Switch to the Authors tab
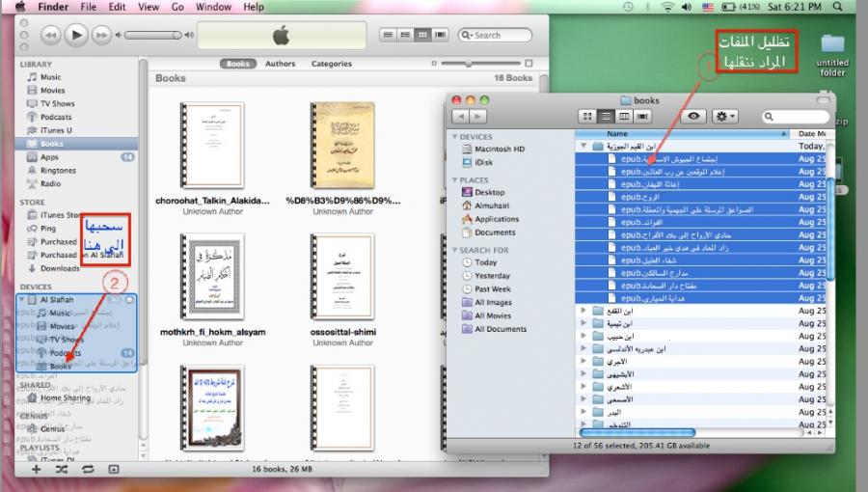 [x=280, y=64]
